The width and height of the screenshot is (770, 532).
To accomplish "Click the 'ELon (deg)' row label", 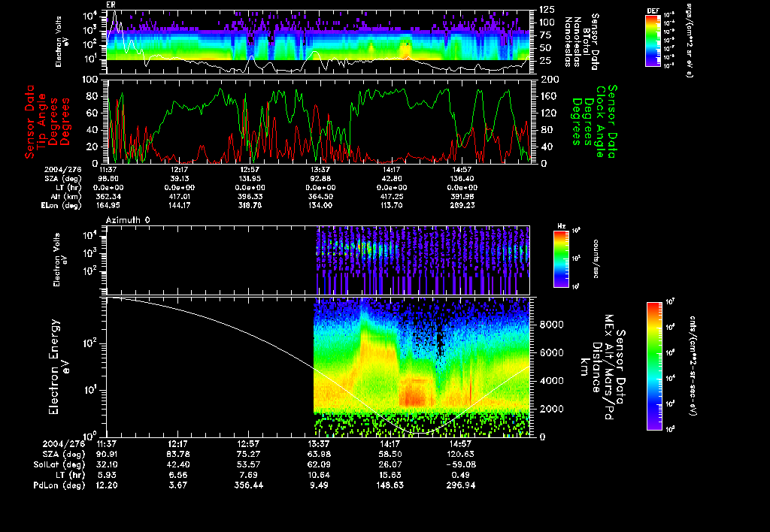I will click(x=62, y=206).
